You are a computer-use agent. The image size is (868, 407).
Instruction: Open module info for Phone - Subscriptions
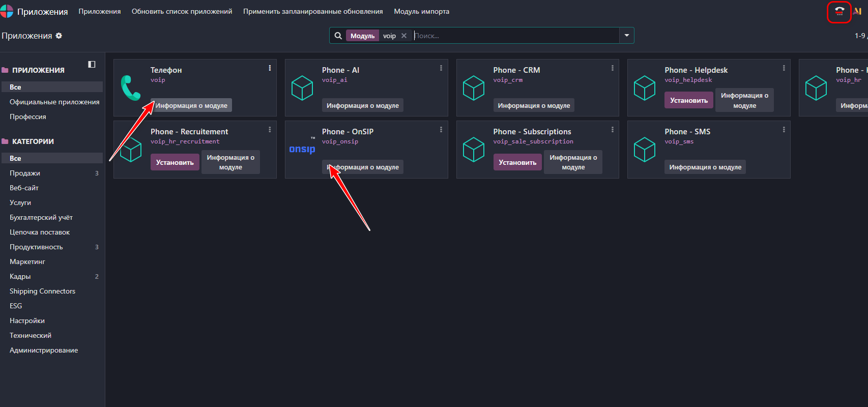573,162
